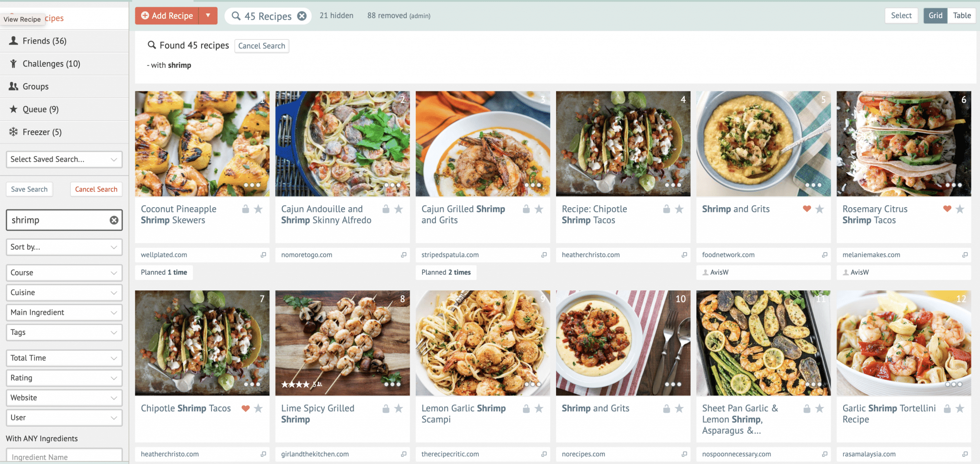Click lock icon on Cajun Andouille Shrimp Alfredo
The width and height of the screenshot is (980, 464).
386,209
